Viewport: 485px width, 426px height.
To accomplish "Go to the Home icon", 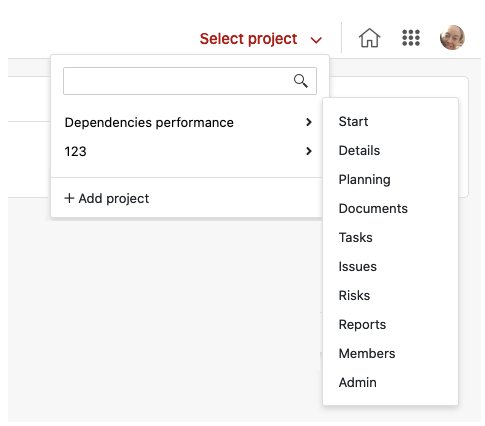I will point(369,38).
